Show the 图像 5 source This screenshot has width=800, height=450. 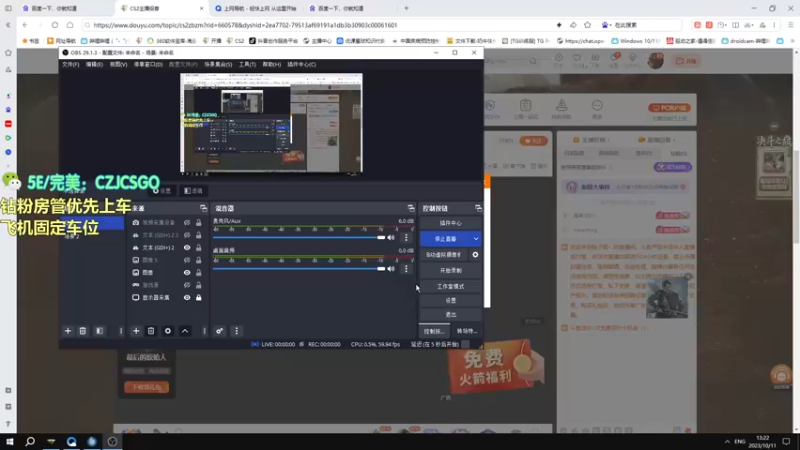point(187,260)
